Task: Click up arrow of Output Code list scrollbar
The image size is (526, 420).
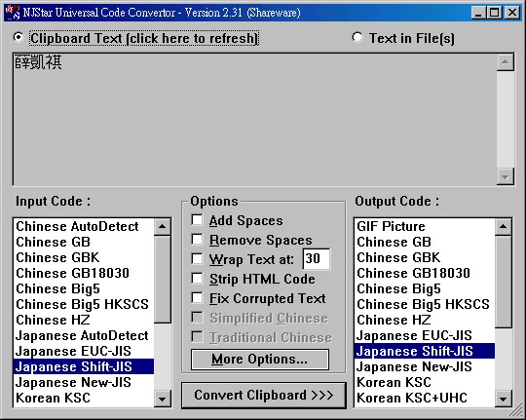Action: (x=504, y=227)
